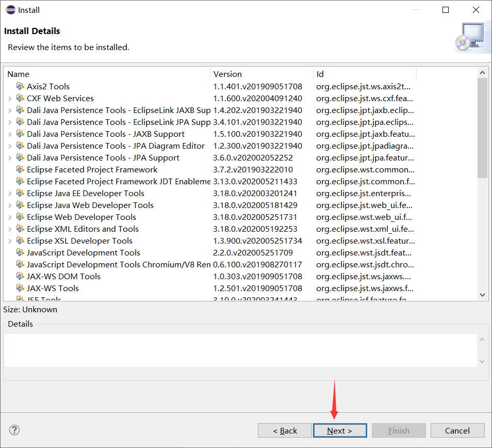The height and width of the screenshot is (448, 492).
Task: Click the Eclipse XML Editors and Tools icon
Action: (20, 229)
